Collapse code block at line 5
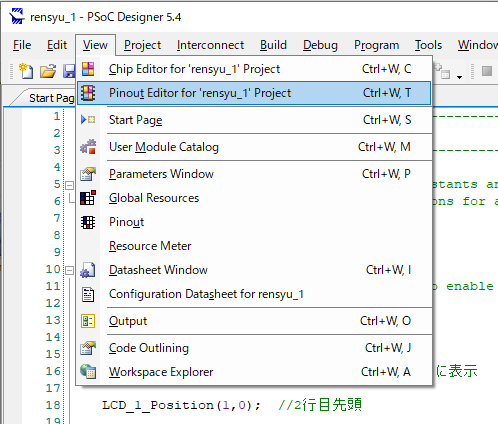The width and height of the screenshot is (498, 424). pyautogui.click(x=69, y=185)
